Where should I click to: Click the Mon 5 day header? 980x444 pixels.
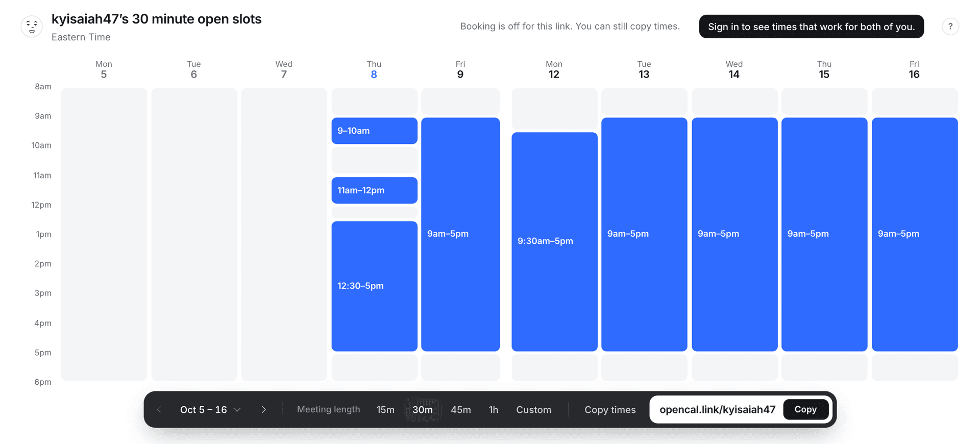click(104, 69)
